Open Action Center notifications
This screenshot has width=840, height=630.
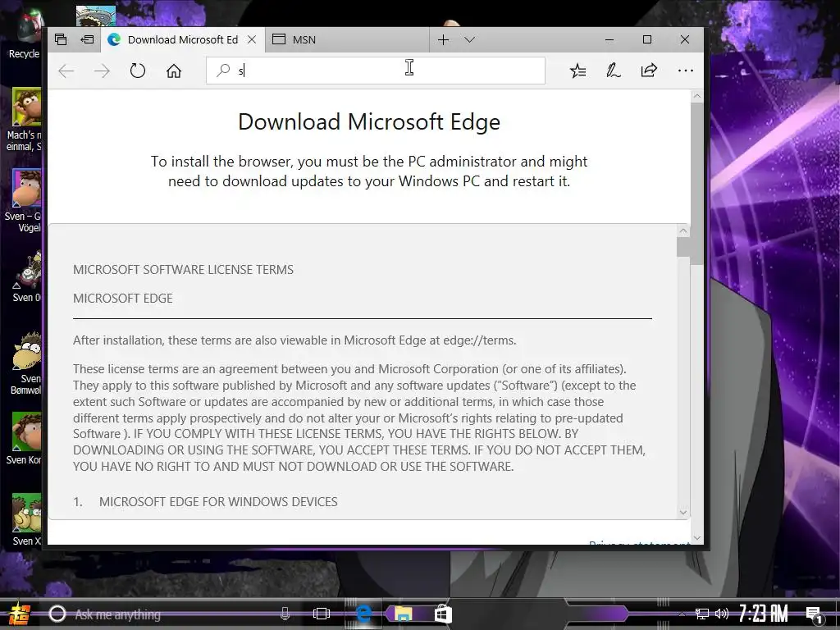(x=814, y=614)
